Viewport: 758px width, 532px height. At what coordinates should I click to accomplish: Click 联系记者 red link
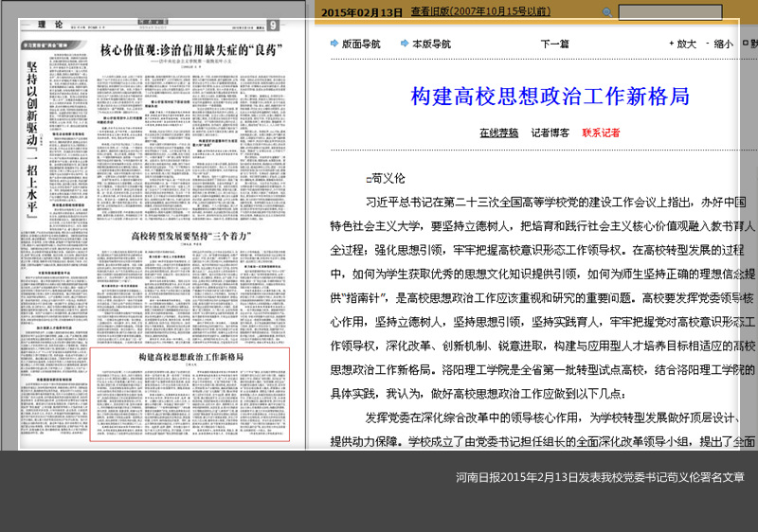tap(601, 133)
